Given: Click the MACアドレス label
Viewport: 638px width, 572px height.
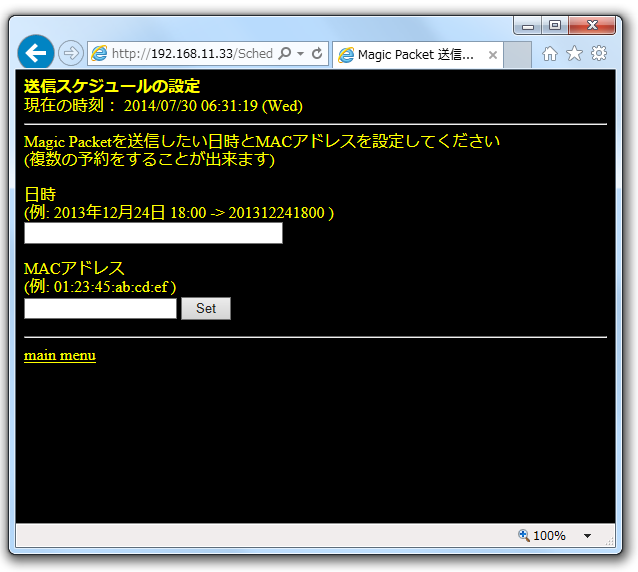Looking at the screenshot, I should 74,269.
